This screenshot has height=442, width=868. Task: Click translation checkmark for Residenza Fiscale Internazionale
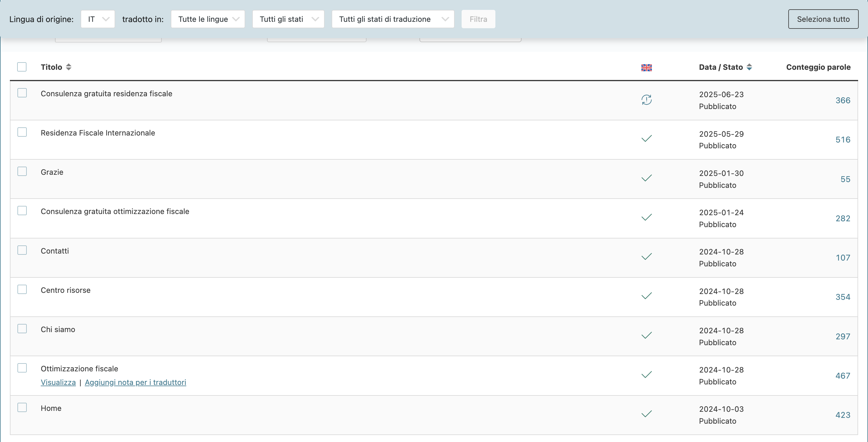pos(646,138)
